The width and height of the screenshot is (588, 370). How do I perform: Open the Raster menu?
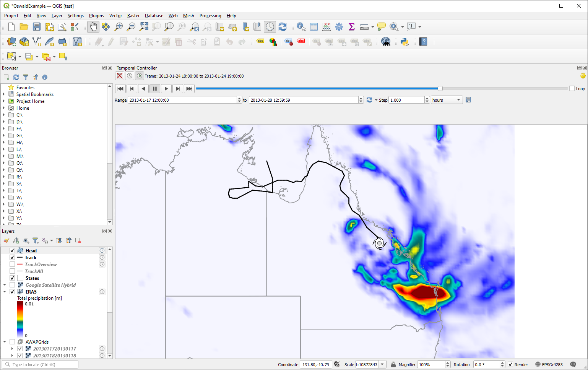133,16
